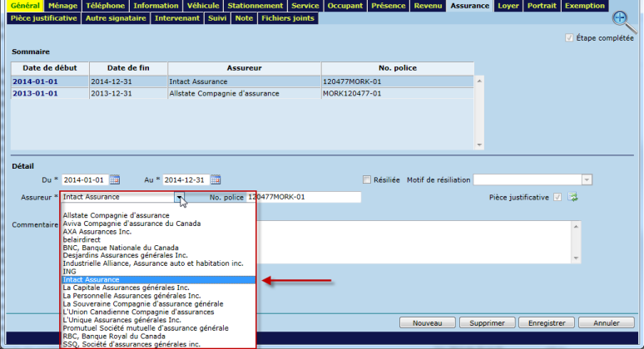Open the Pièce justificative tab

pos(43,17)
